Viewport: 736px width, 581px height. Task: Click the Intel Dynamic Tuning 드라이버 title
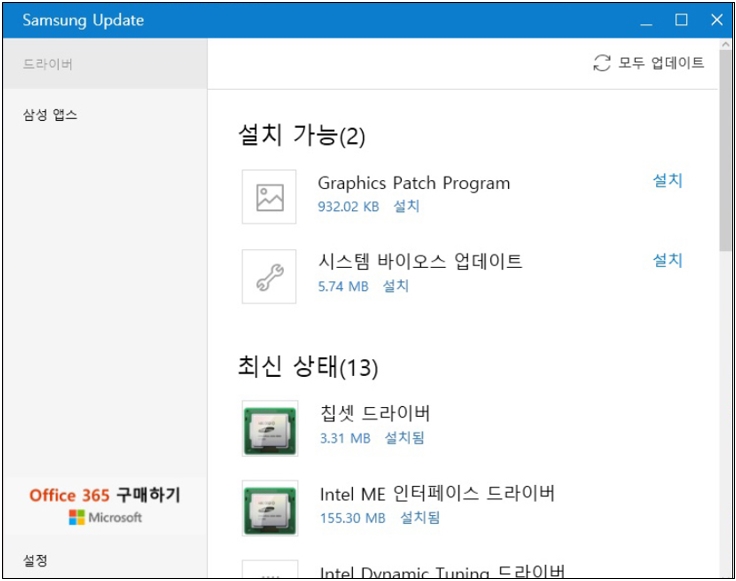442,572
